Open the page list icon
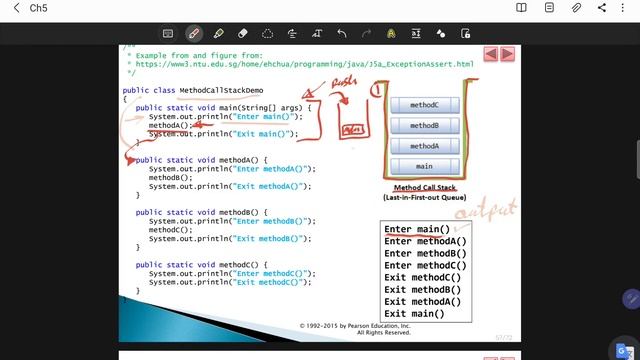The width and height of the screenshot is (640, 360). [549, 8]
